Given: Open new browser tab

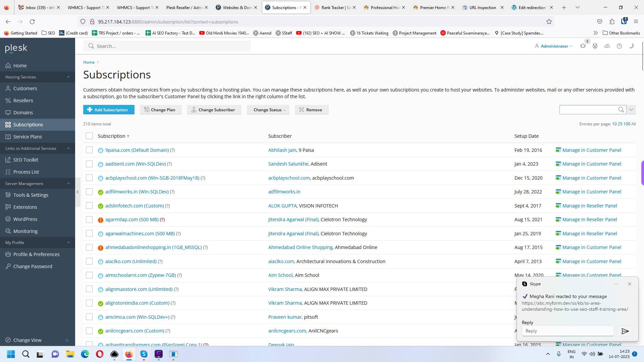Looking at the screenshot, I should (x=564, y=7).
